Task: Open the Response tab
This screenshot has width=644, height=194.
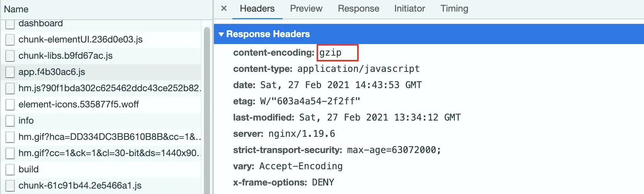Action: (358, 9)
